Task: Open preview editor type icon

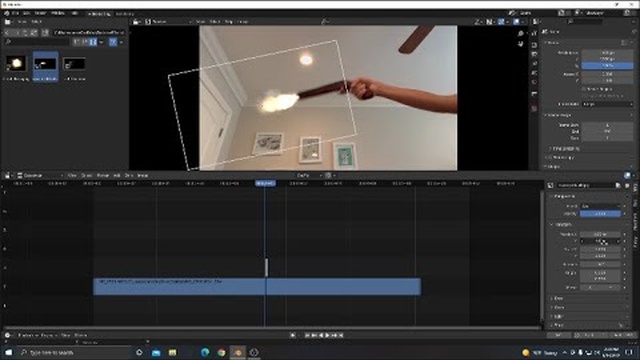Action: [x=137, y=22]
